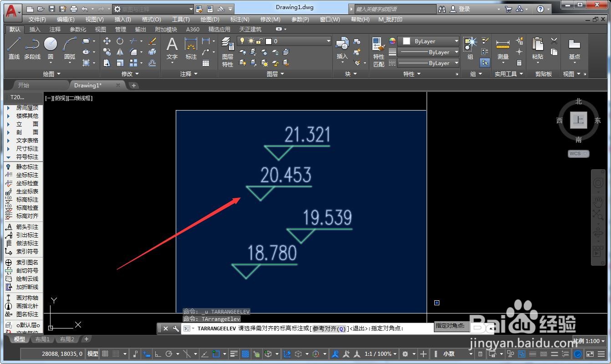Switch to the 注释 ribbon tab
This screenshot has width=611, height=364.
pos(55,29)
